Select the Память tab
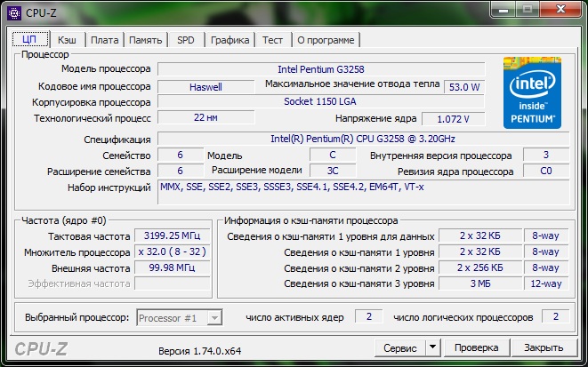The width and height of the screenshot is (588, 367). coord(146,40)
